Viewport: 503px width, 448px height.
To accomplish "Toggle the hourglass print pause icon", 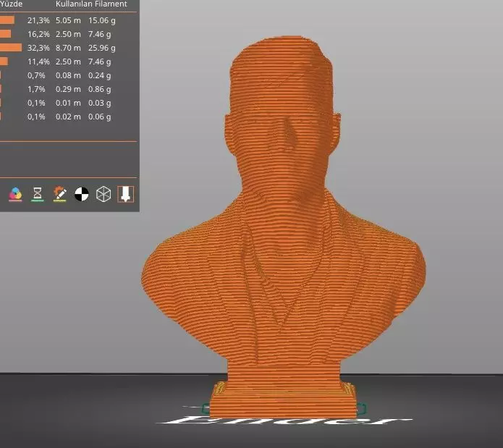I will coord(38,195).
